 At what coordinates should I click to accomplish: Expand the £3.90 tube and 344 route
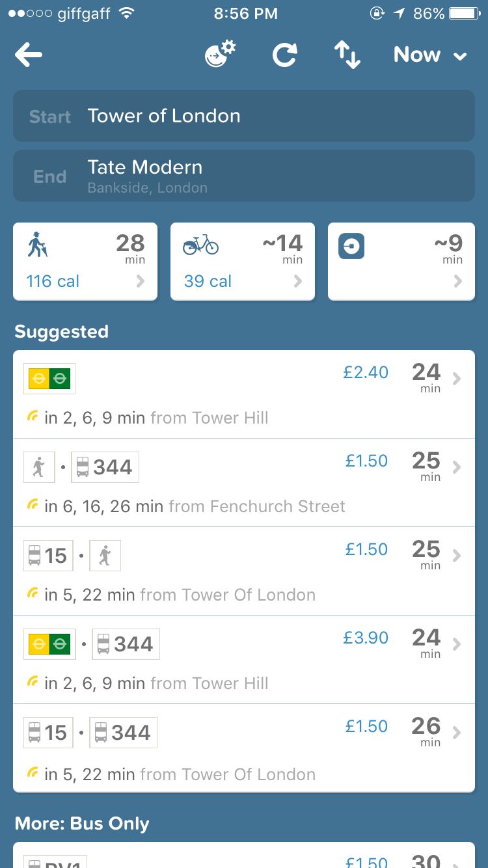(x=244, y=660)
